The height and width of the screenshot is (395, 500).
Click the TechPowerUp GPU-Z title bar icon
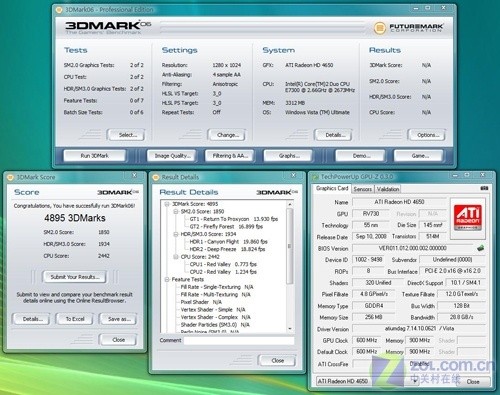[315, 177]
